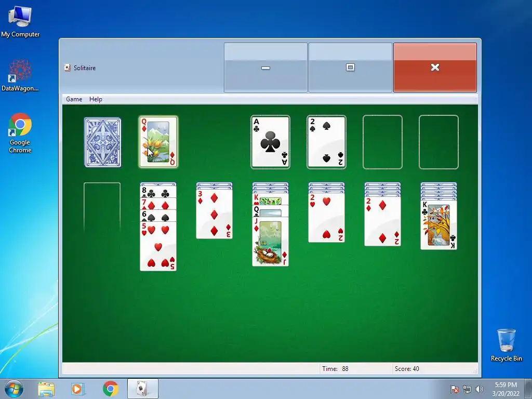Image resolution: width=532 pixels, height=399 pixels.
Task: Select the Queen of Diamonds waste card
Action: coord(158,142)
